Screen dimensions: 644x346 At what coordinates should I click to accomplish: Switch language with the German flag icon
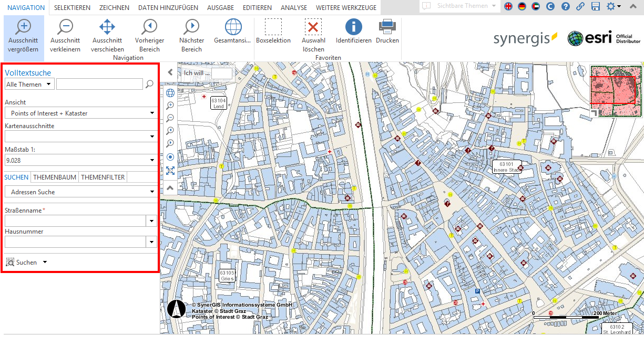pyautogui.click(x=521, y=7)
